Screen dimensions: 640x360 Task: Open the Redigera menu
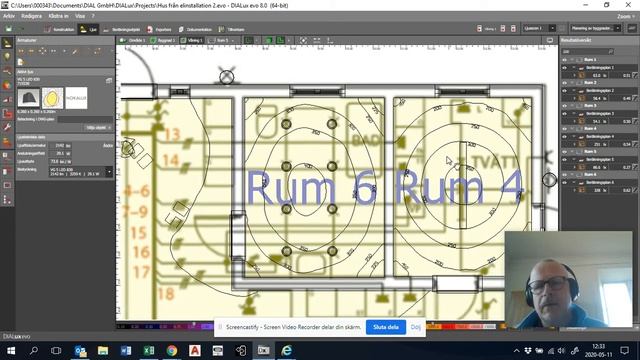[31, 16]
